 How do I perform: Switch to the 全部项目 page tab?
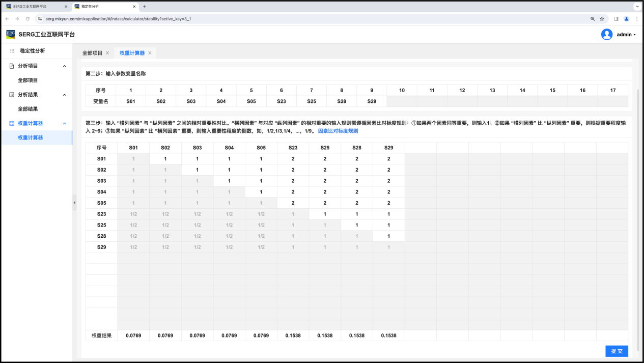pos(92,53)
